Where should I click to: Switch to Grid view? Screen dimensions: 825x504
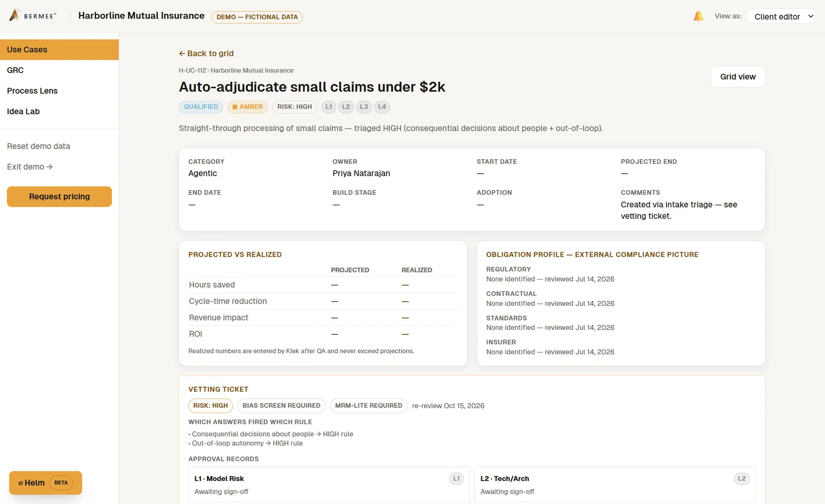tap(738, 77)
